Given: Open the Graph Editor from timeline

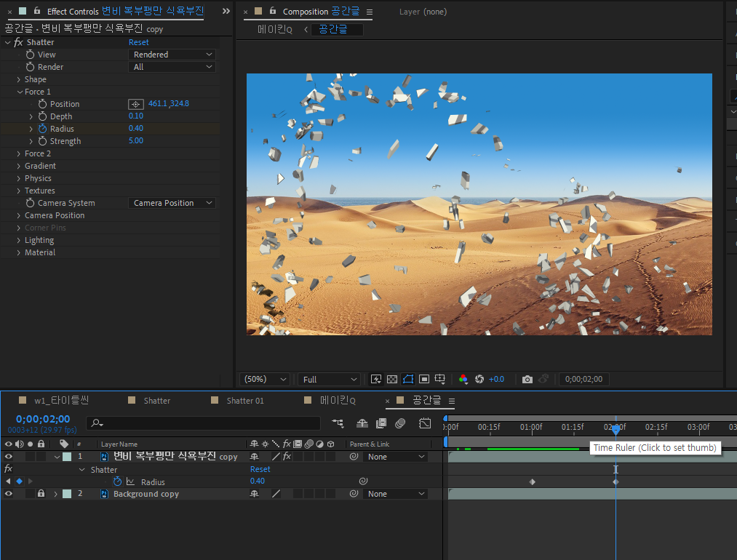Looking at the screenshot, I should pos(426,423).
